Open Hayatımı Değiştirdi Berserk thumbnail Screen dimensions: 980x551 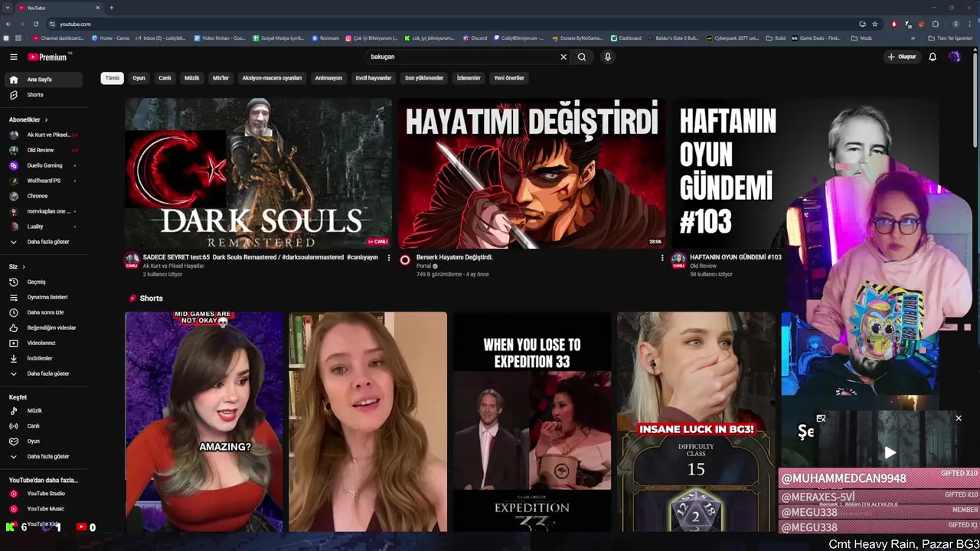pyautogui.click(x=531, y=173)
